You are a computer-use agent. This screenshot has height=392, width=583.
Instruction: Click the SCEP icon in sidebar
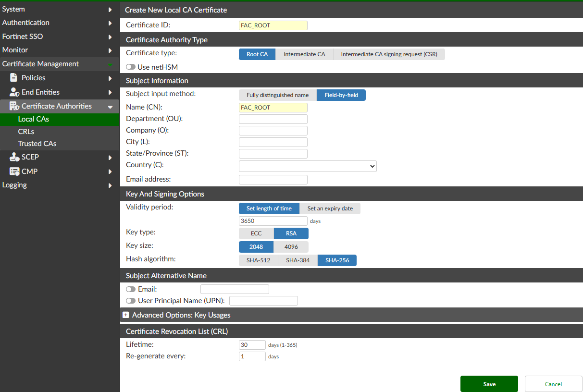pos(14,157)
